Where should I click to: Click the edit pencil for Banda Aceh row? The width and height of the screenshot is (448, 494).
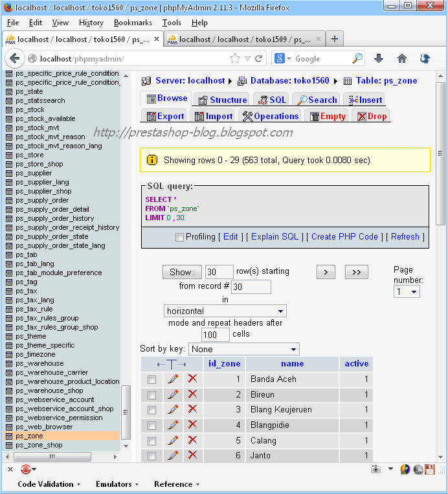click(173, 379)
